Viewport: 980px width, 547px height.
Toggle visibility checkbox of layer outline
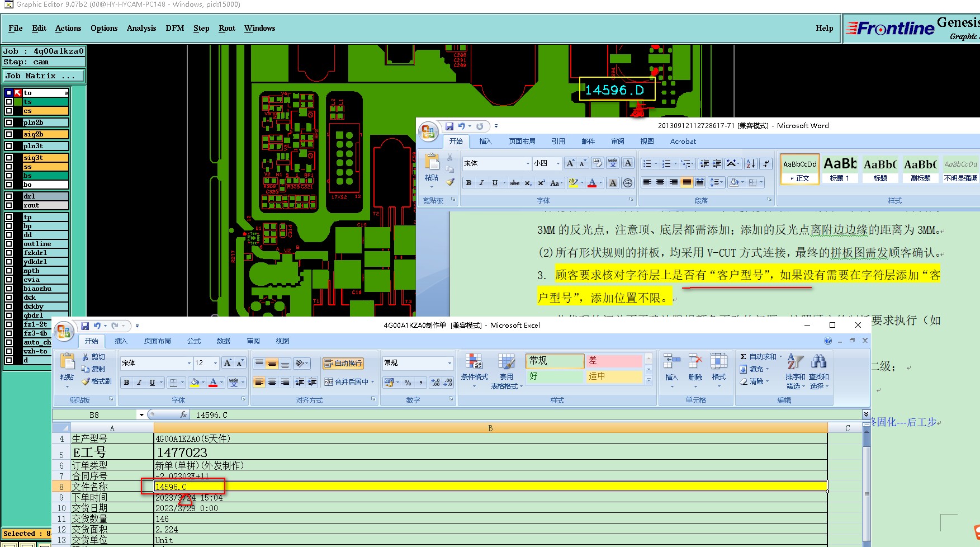(9, 244)
